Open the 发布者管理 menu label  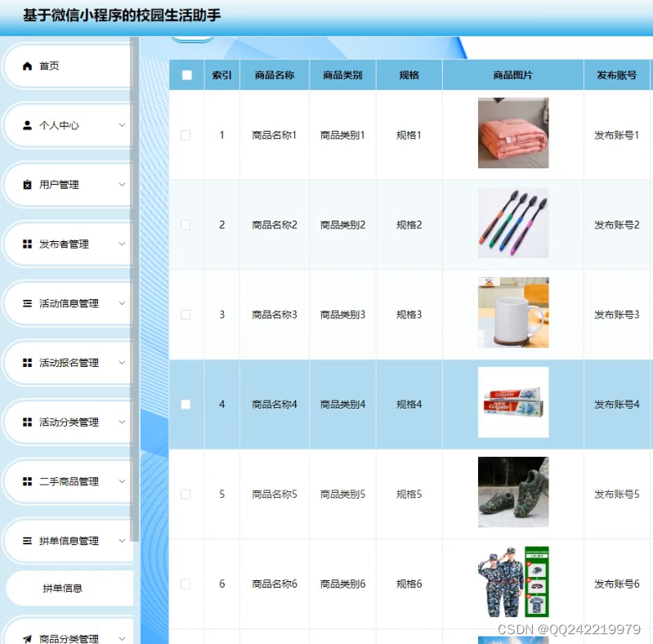64,244
